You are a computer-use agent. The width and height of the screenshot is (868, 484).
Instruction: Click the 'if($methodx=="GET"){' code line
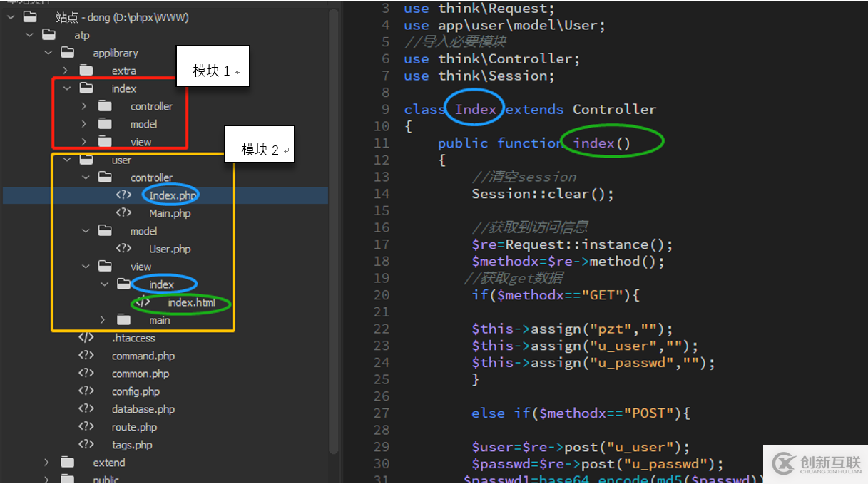(x=556, y=295)
